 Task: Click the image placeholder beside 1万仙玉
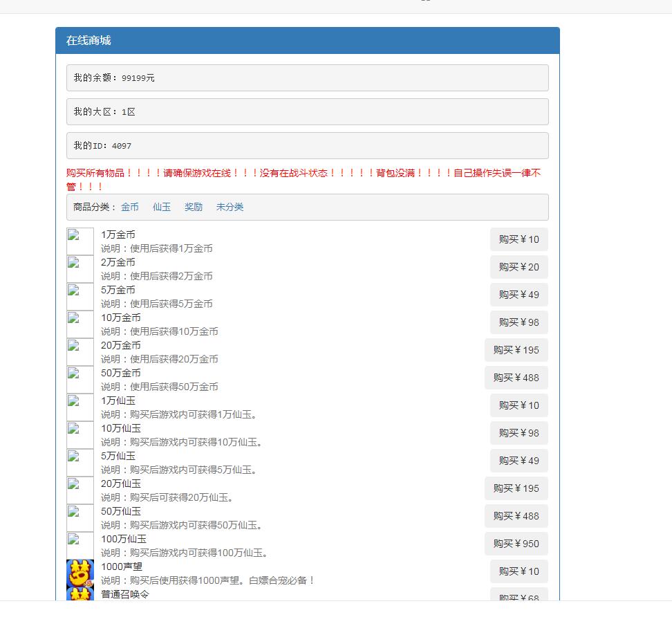(x=80, y=407)
